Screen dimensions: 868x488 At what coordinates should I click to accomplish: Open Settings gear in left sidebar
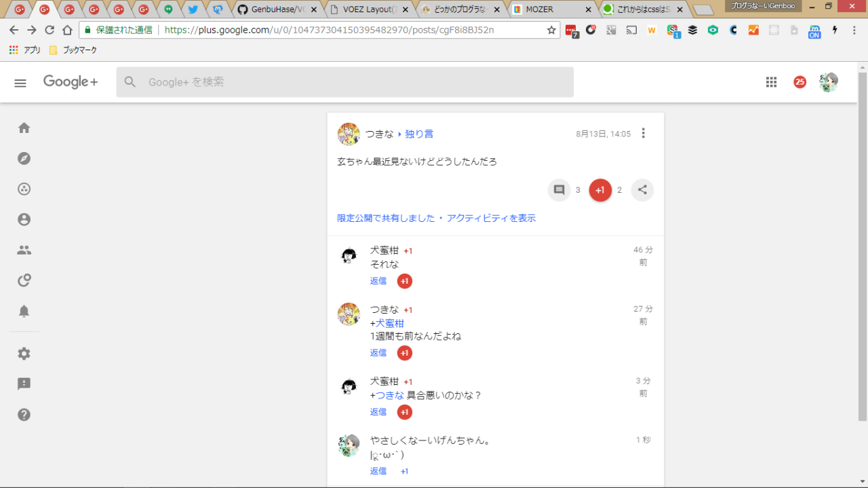point(24,354)
